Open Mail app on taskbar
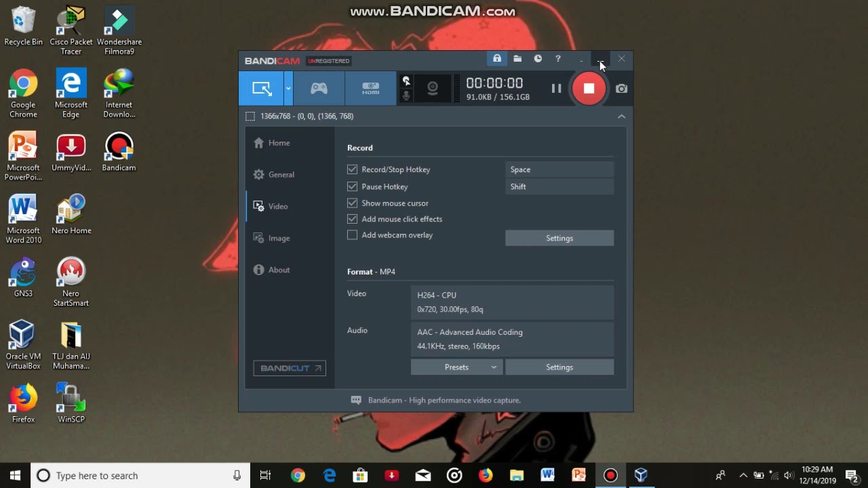 coord(423,475)
